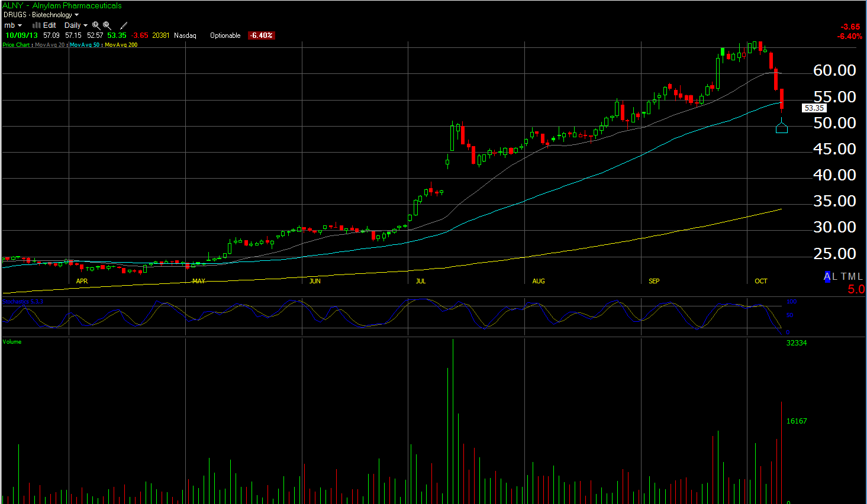Click the red 5.0 scale value
867x504 pixels.
point(856,289)
